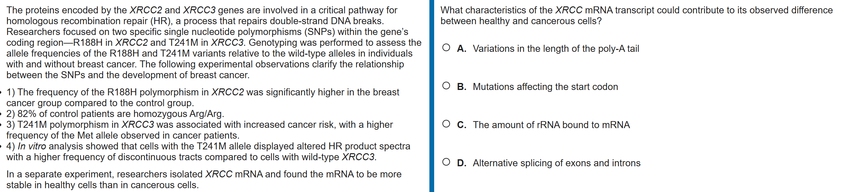Click the introductory passage paragraph on XRCC2 and XRCC3

(214, 43)
